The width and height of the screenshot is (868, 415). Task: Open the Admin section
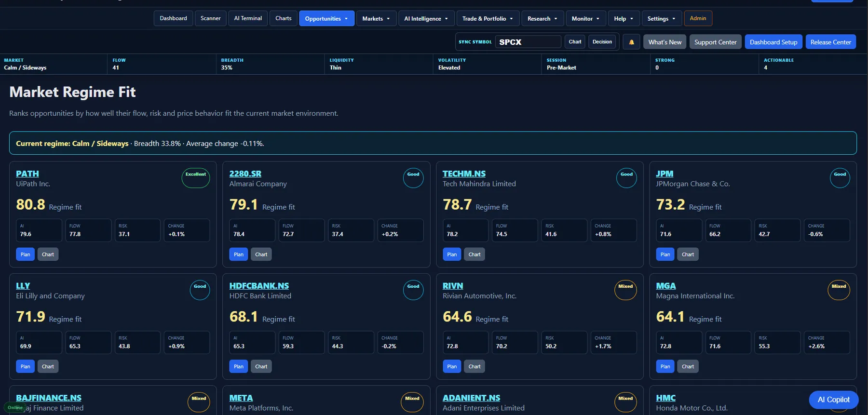tap(698, 18)
